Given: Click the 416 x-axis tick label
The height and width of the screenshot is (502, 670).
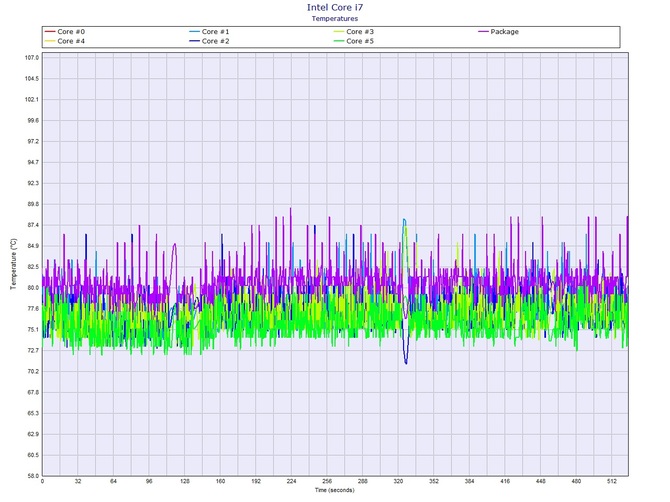Looking at the screenshot, I should click(505, 481).
